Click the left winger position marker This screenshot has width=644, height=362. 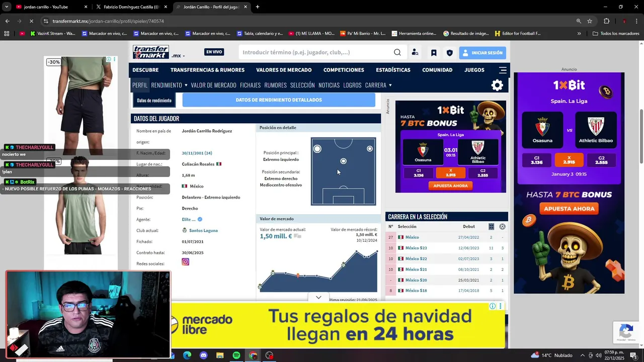pos(317,149)
